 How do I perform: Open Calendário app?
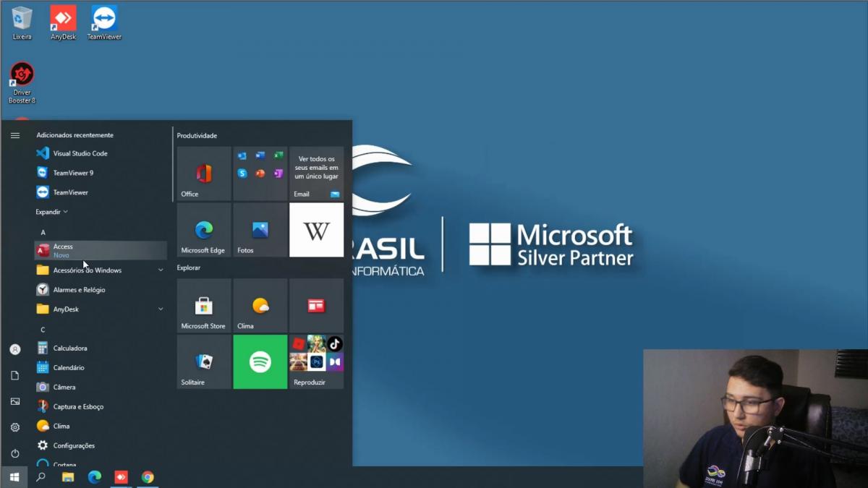point(101,367)
